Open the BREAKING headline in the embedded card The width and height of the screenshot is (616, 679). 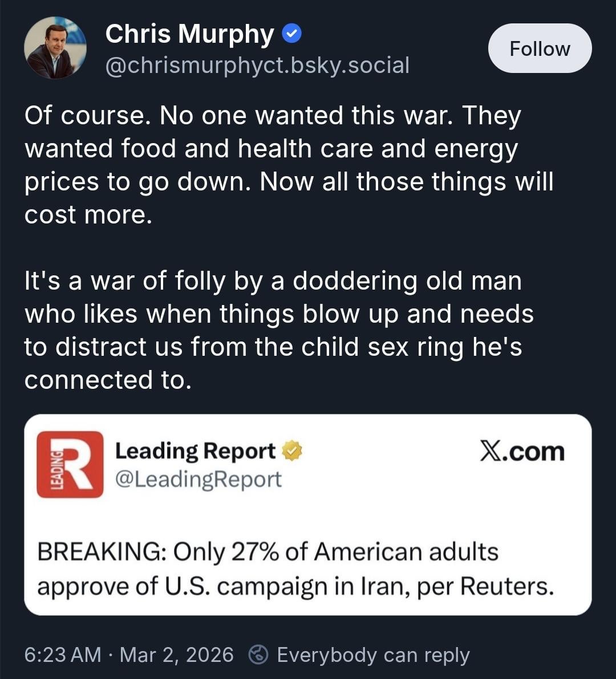click(295, 569)
